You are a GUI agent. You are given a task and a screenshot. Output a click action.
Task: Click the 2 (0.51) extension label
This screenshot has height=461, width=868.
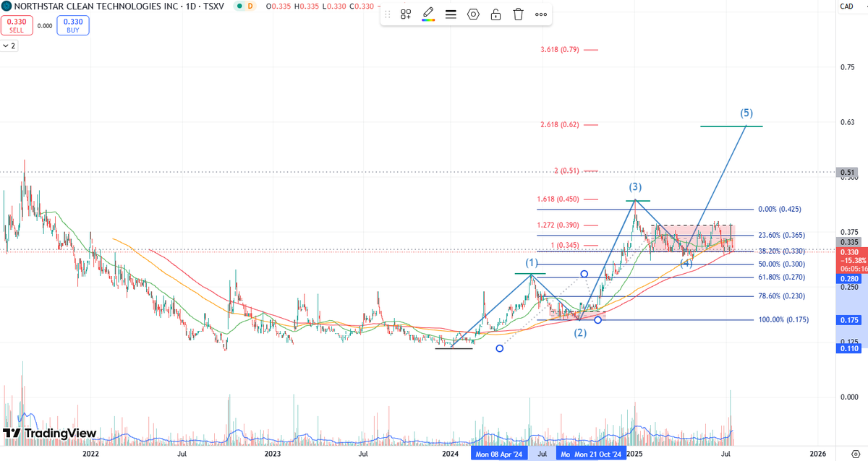click(x=566, y=171)
